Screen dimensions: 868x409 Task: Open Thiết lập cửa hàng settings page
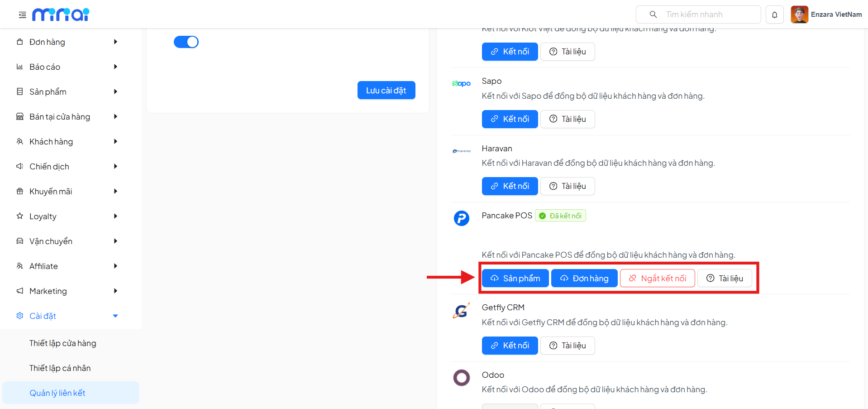62,343
